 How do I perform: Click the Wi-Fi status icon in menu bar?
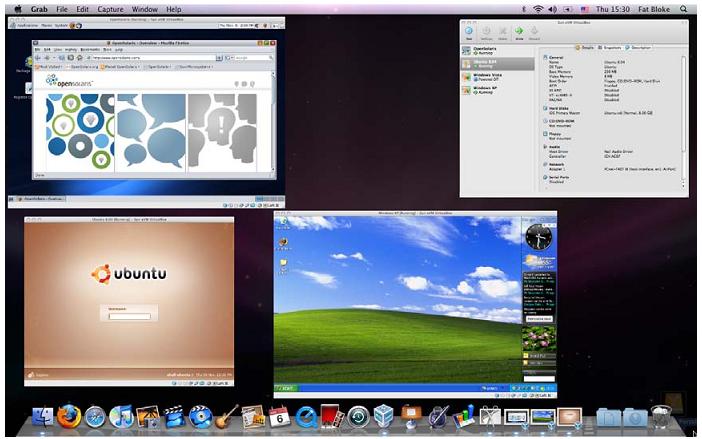point(538,9)
